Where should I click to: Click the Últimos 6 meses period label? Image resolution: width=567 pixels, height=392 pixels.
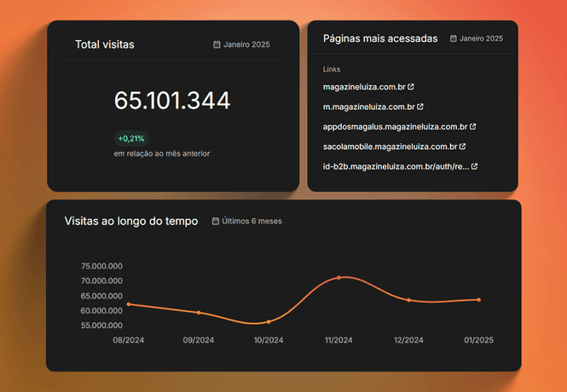[x=252, y=221]
